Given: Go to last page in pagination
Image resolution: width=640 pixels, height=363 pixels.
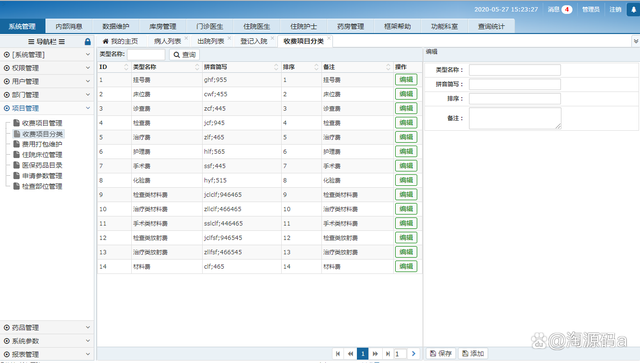Looking at the screenshot, I should [x=388, y=354].
